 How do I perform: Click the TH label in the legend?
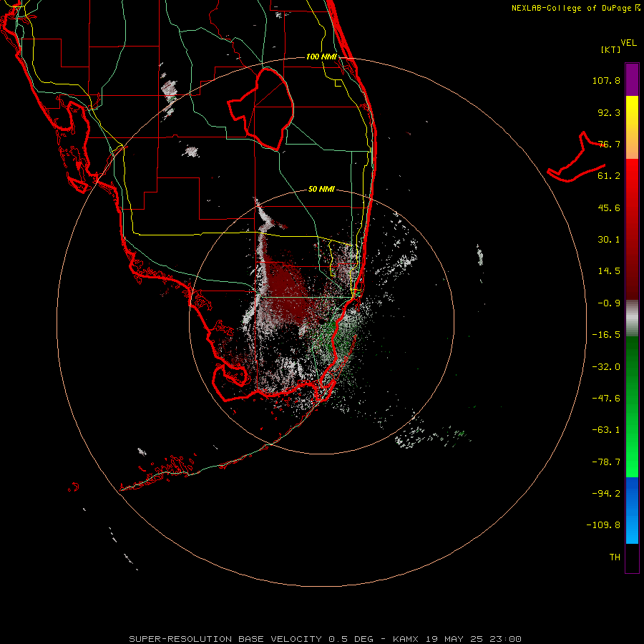tap(615, 557)
